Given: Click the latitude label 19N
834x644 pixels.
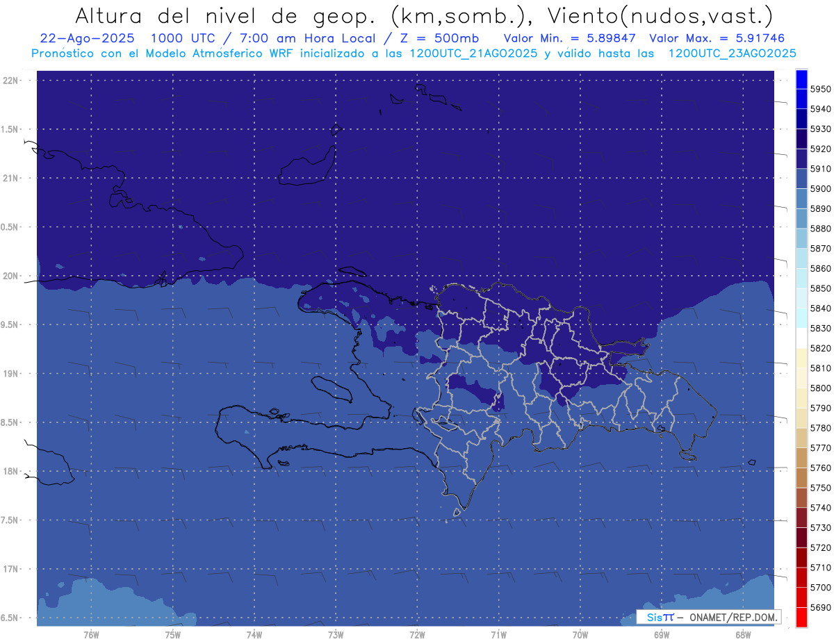Looking at the screenshot, I should tap(12, 373).
